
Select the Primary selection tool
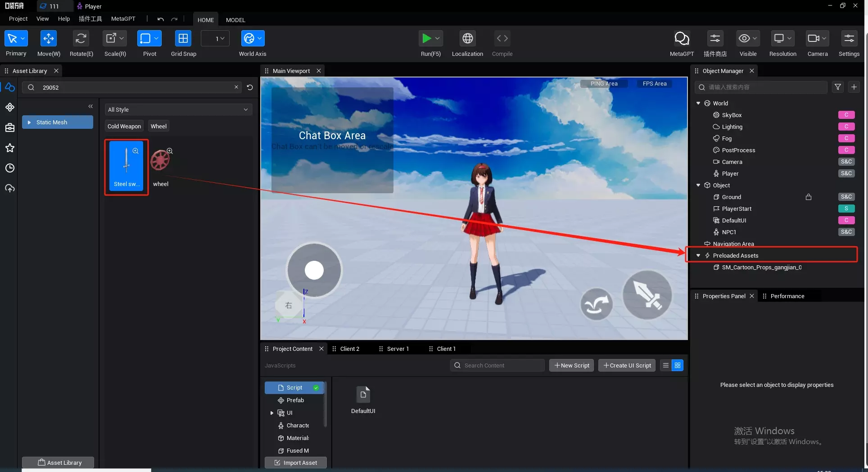(x=12, y=38)
